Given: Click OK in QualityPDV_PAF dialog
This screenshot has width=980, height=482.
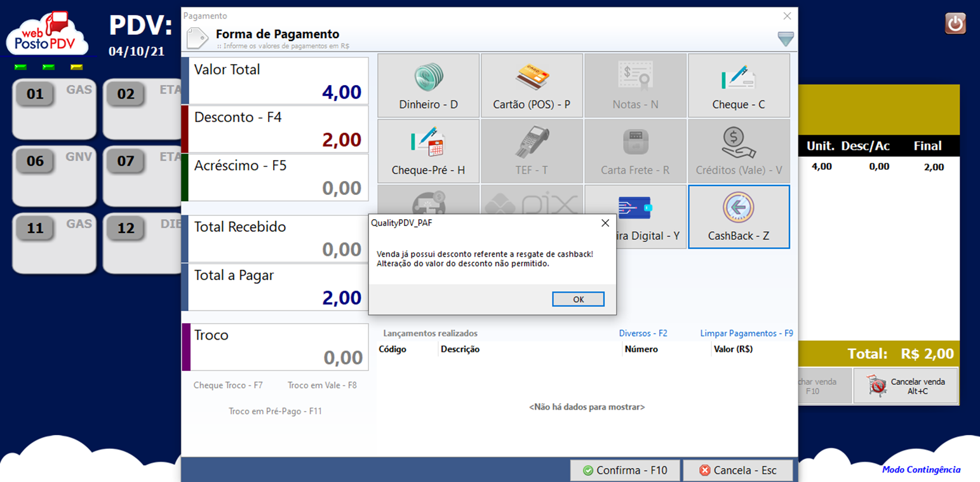Looking at the screenshot, I should click(578, 299).
